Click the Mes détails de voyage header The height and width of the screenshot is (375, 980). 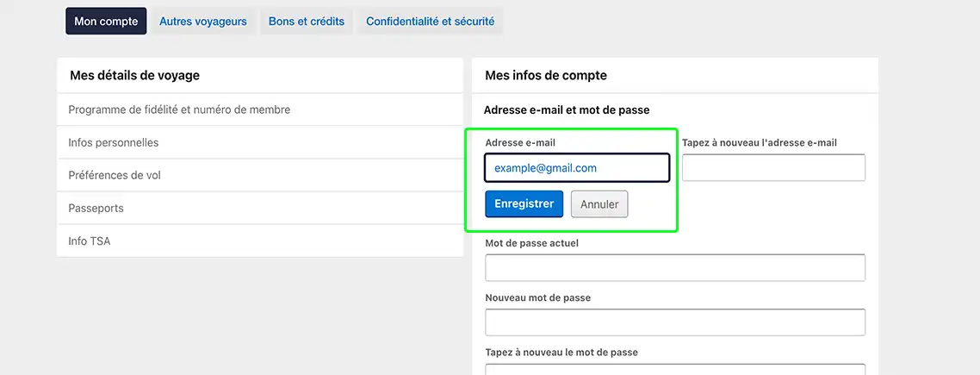pyautogui.click(x=134, y=76)
